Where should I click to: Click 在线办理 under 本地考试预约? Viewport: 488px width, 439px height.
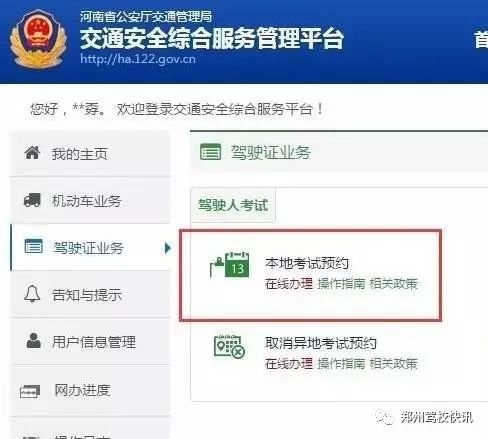click(x=289, y=284)
